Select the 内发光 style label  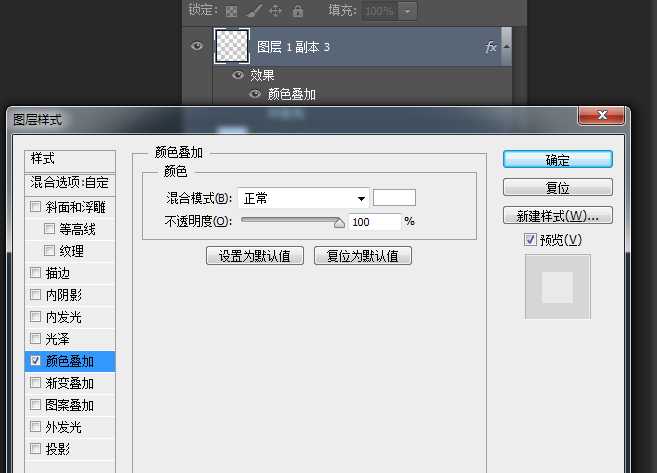[x=63, y=317]
